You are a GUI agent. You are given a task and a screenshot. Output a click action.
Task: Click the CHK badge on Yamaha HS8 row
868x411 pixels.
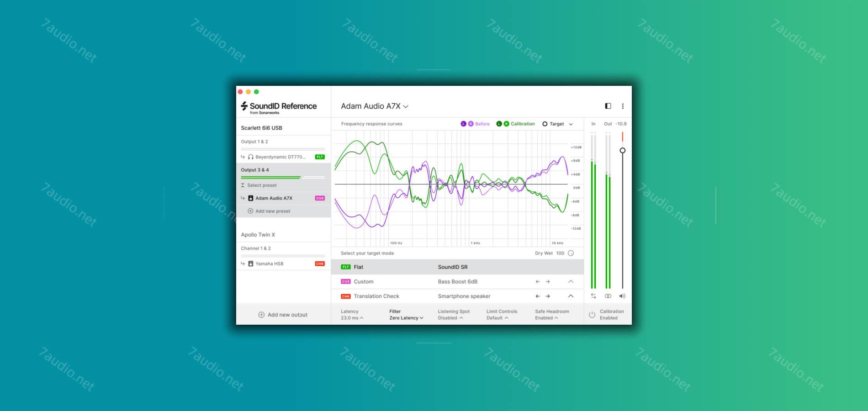320,263
